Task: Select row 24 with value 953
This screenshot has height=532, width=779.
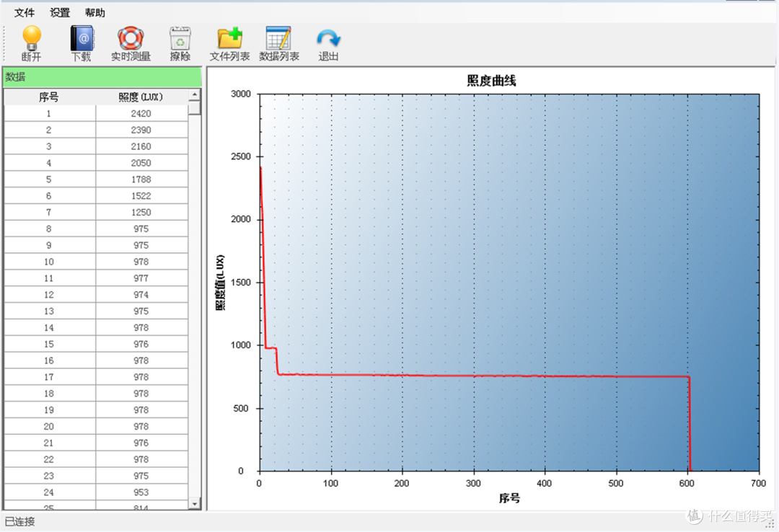Action: (x=96, y=492)
